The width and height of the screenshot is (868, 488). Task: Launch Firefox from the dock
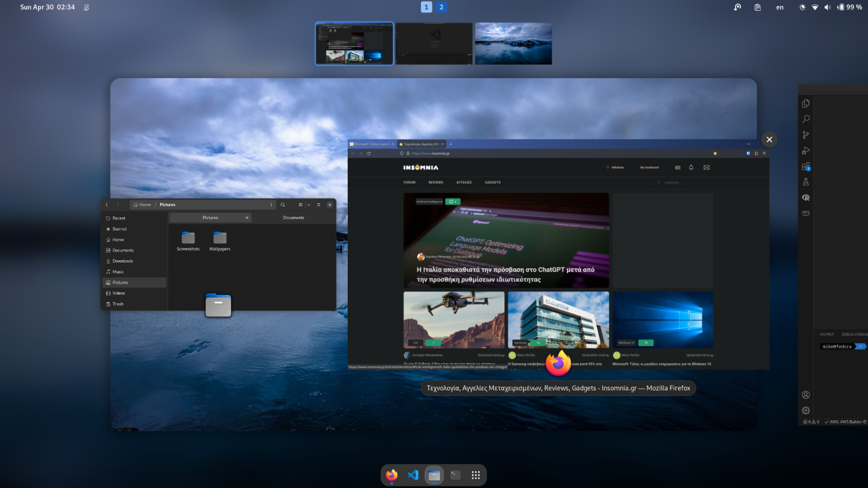point(392,475)
